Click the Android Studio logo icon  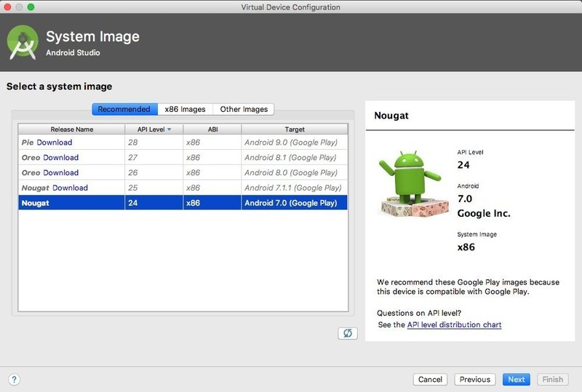point(23,42)
